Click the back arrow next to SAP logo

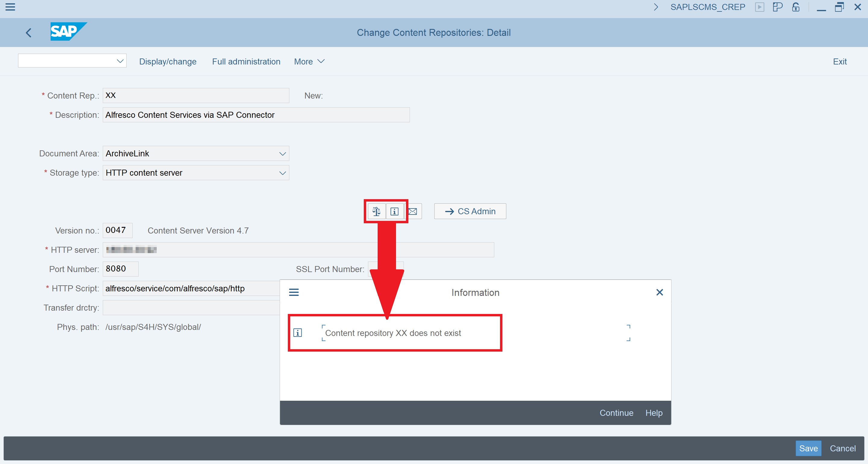coord(28,32)
